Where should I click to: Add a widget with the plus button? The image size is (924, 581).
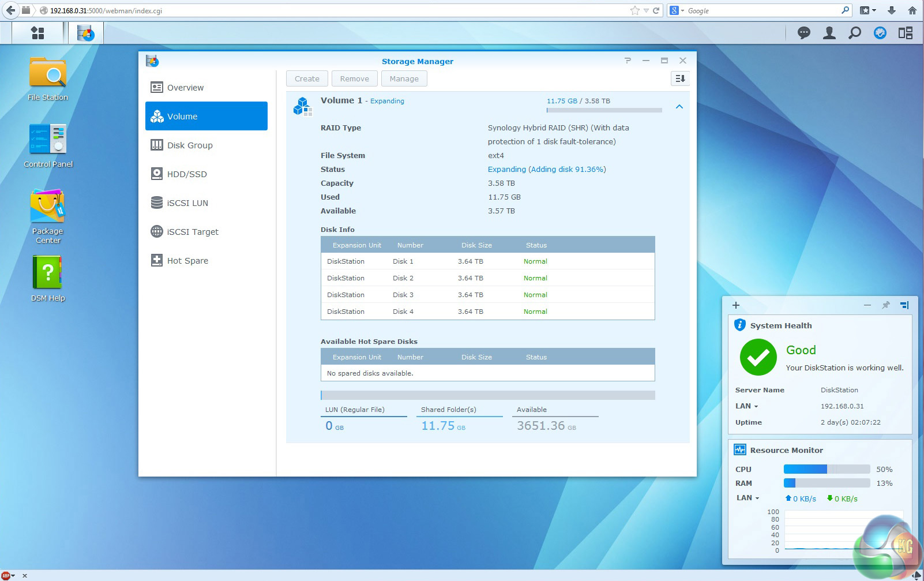pyautogui.click(x=736, y=305)
